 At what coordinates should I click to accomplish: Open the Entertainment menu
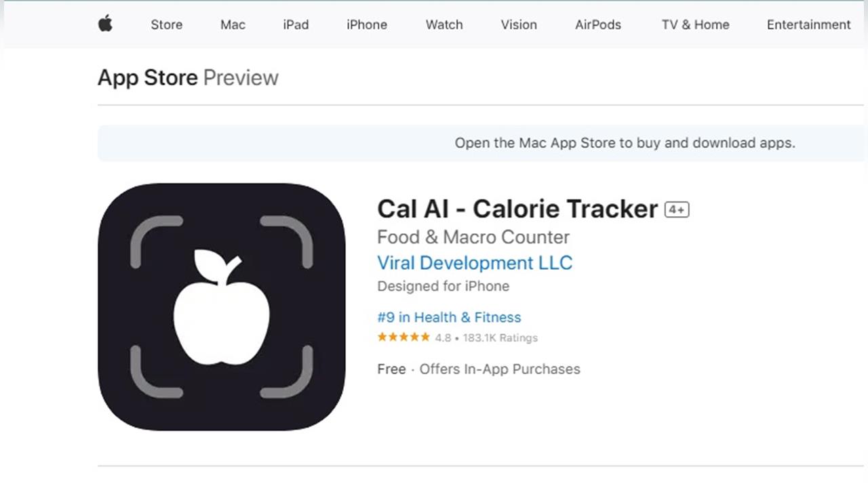(808, 24)
